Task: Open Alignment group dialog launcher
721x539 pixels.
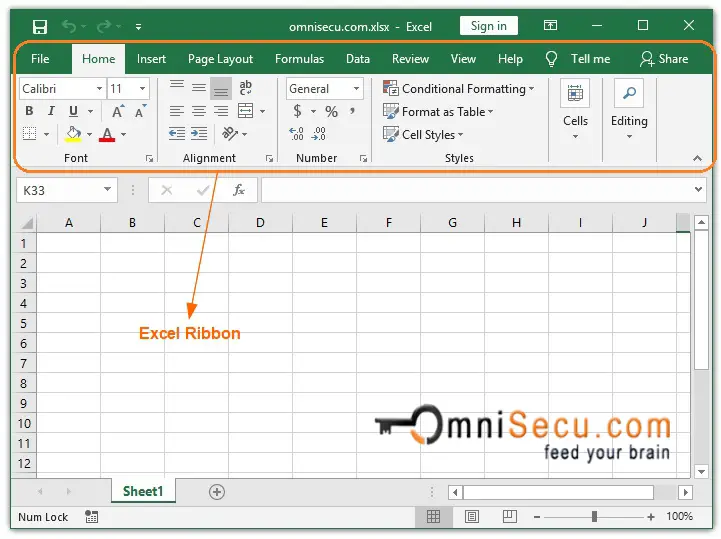Action: pos(269,158)
